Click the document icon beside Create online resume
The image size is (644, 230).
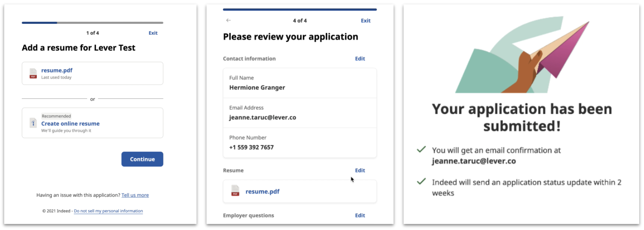[x=33, y=123]
